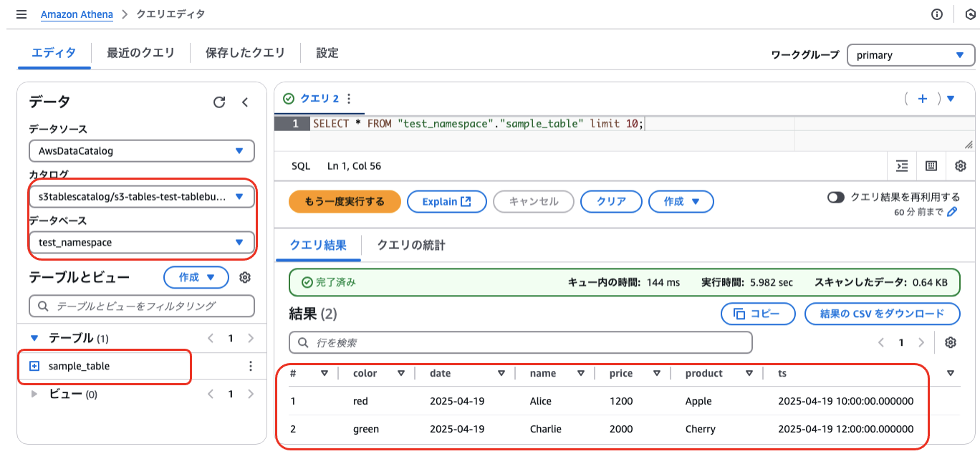Go to next page of tables
Screen dimensions: 980x464
click(250, 338)
